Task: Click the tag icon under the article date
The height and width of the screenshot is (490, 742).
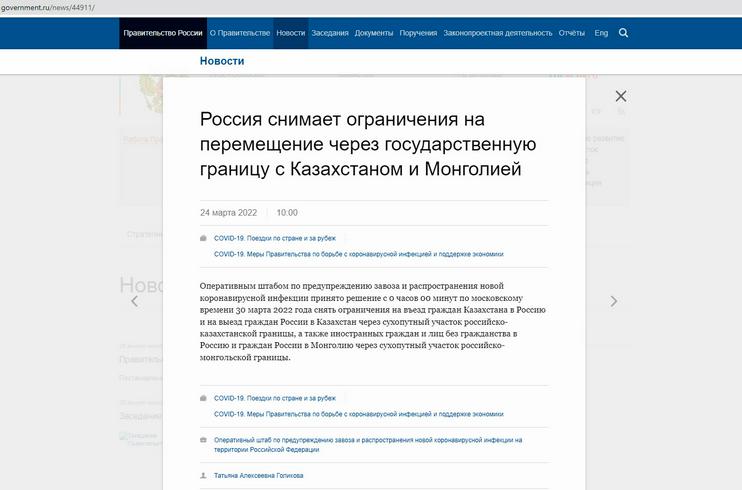Action: click(x=204, y=238)
